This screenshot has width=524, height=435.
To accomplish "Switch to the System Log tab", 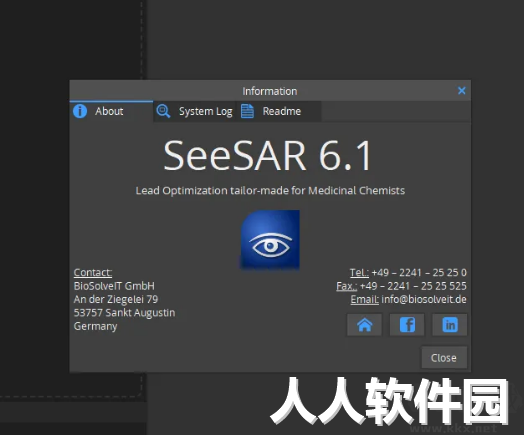I will (x=195, y=111).
